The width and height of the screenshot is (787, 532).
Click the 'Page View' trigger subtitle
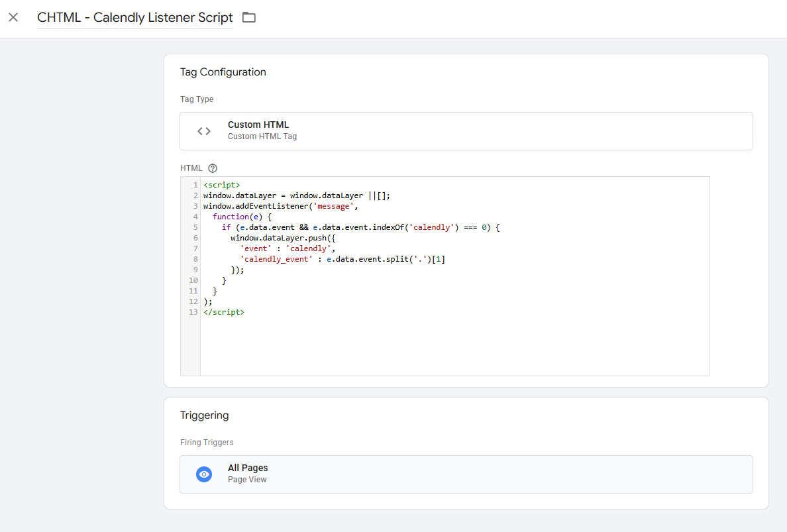point(247,480)
